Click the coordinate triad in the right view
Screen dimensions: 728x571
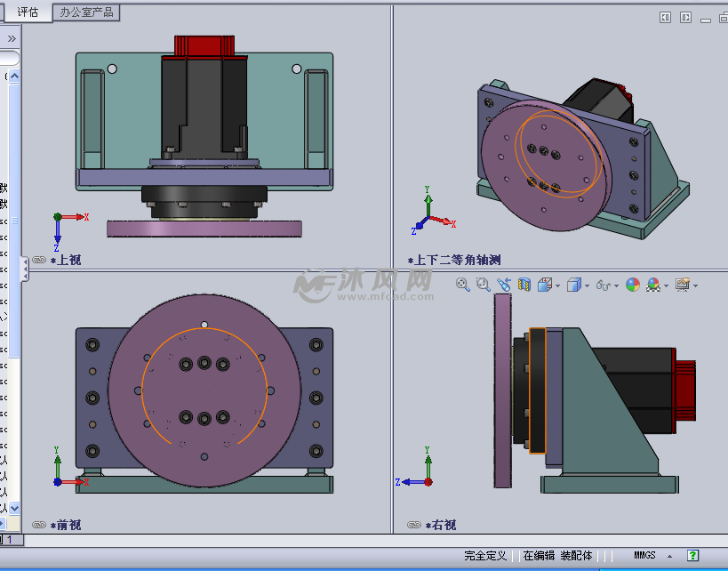pos(414,467)
